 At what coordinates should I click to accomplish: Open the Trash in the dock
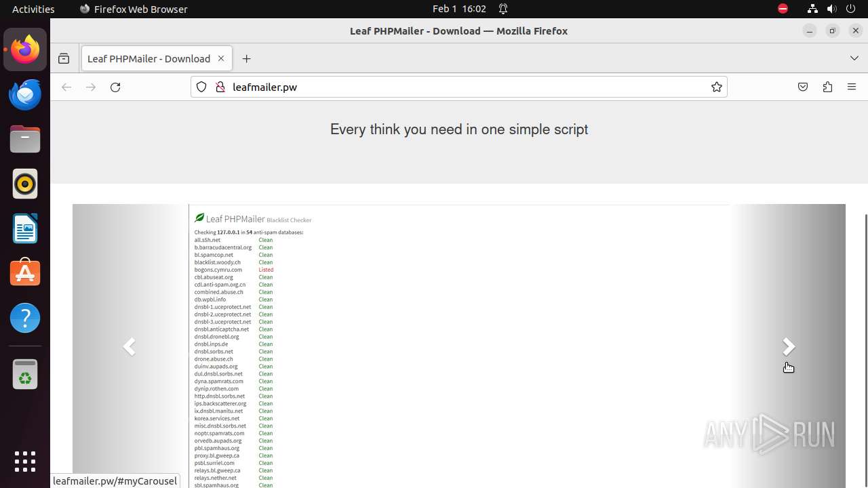[x=25, y=373]
